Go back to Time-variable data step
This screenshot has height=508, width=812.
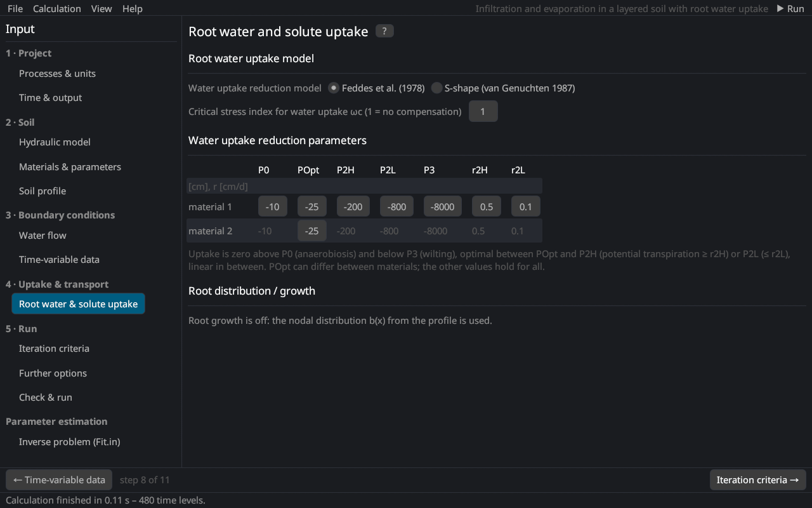tap(59, 480)
